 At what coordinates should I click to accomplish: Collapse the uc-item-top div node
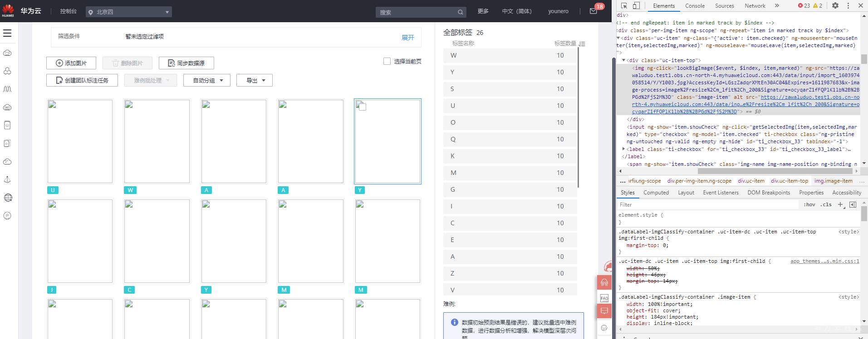point(623,60)
